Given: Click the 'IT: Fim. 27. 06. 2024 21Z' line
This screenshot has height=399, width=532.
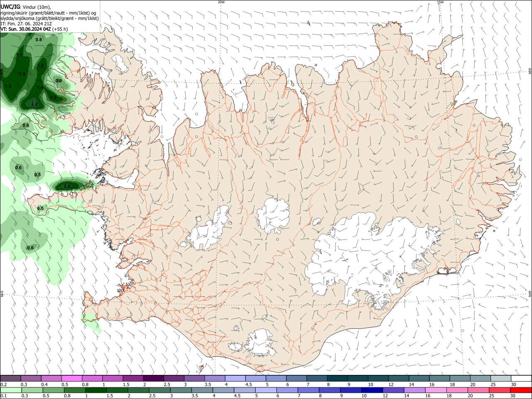Looking at the screenshot, I should tap(26, 24).
